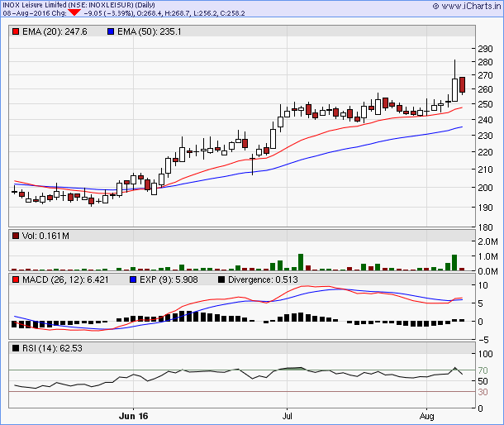Click the 260 price axis label

485,89
